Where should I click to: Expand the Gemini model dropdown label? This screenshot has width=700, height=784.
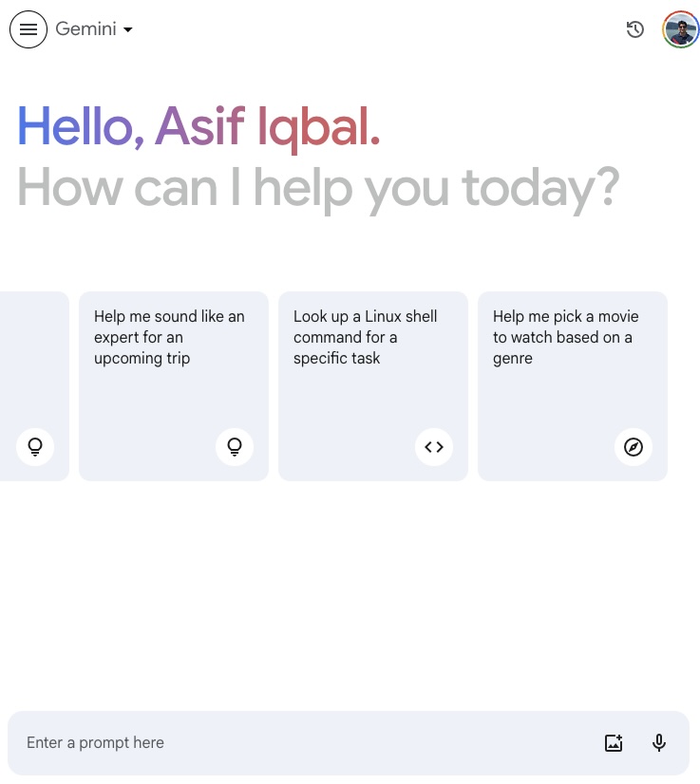[x=85, y=29]
